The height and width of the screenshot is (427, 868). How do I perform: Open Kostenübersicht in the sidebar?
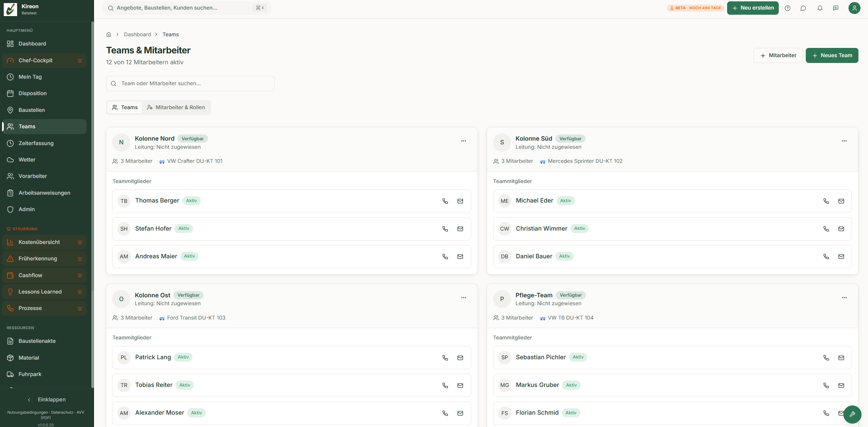[x=44, y=242]
